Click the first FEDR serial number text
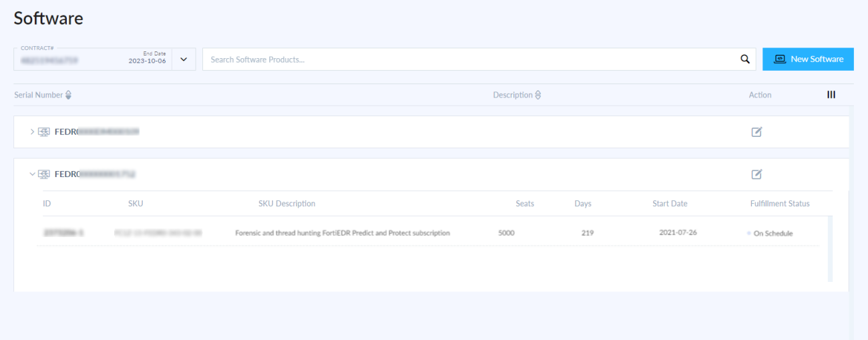Viewport: 868px width, 340px height. pyautogui.click(x=97, y=132)
